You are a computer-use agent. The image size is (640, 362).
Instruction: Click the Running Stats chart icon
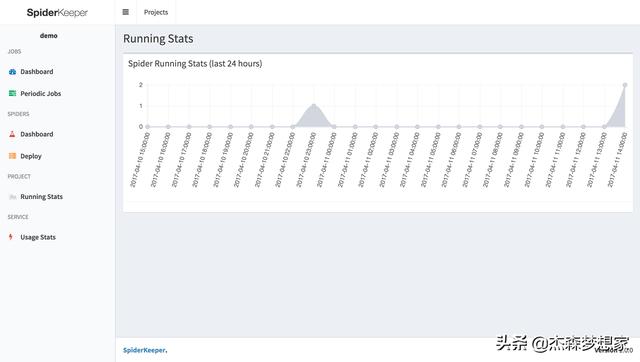(x=12, y=197)
